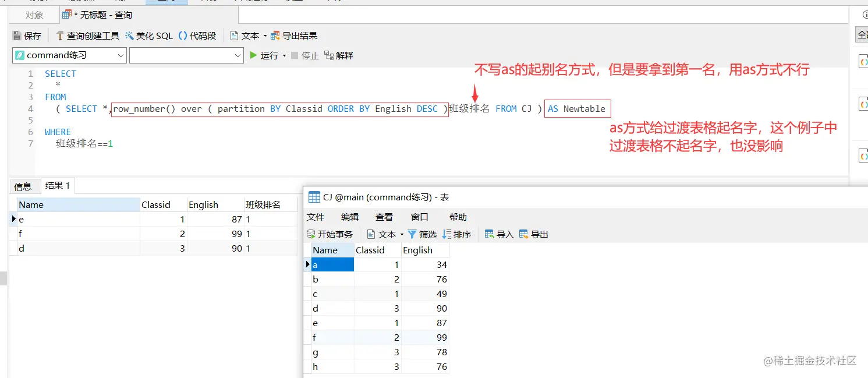Click the English column header in results
The height and width of the screenshot is (378, 868).
coord(215,204)
